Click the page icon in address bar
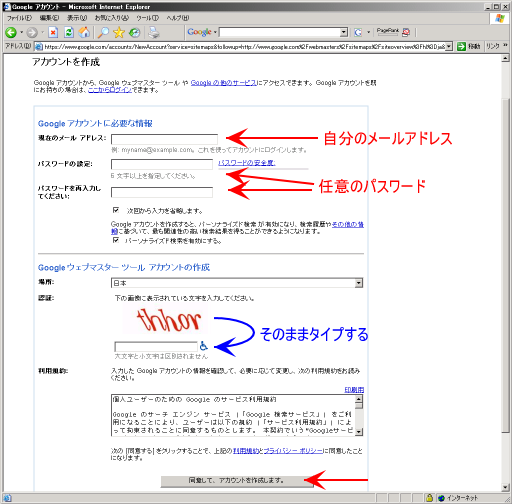 click(x=39, y=47)
